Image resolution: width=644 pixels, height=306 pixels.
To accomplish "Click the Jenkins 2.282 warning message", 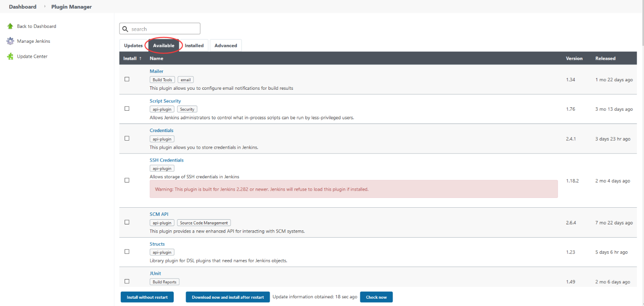I will [353, 189].
